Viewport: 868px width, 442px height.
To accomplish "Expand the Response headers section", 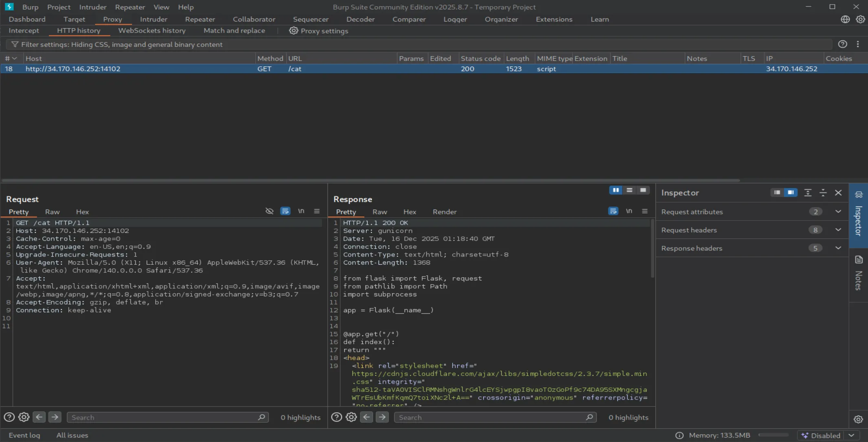I will 838,248.
